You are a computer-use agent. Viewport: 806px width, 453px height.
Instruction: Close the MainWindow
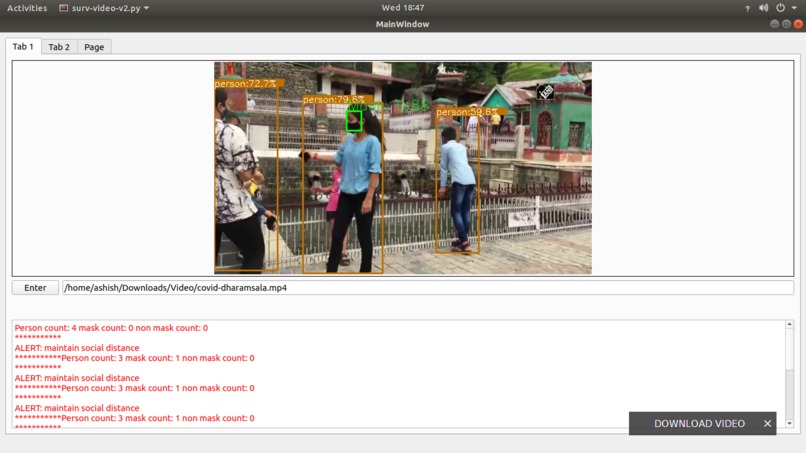click(x=798, y=24)
